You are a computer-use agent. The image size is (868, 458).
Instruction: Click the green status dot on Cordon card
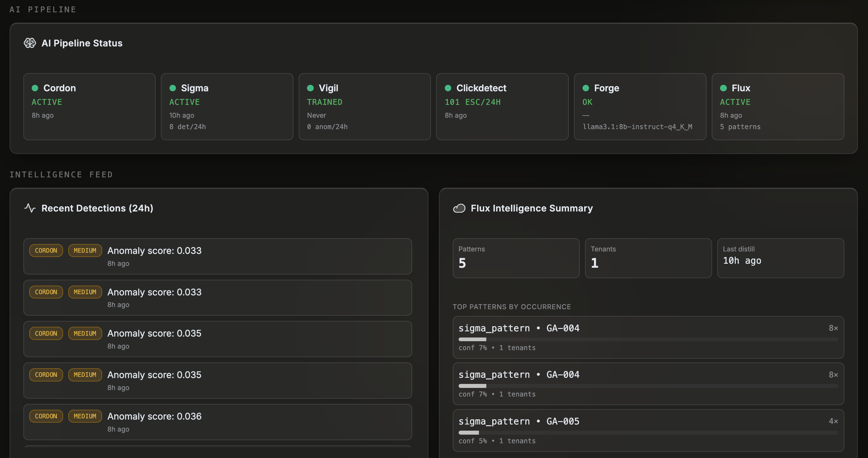click(35, 88)
